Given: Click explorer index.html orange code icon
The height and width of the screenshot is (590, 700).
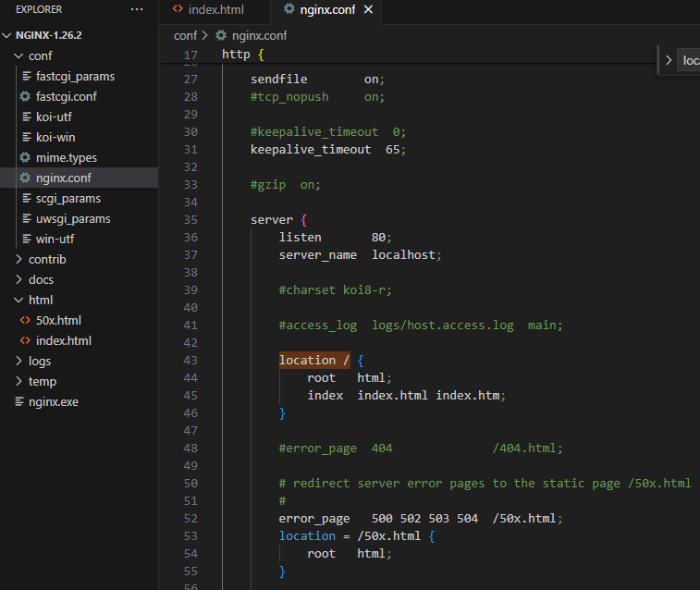Looking at the screenshot, I should [26, 340].
